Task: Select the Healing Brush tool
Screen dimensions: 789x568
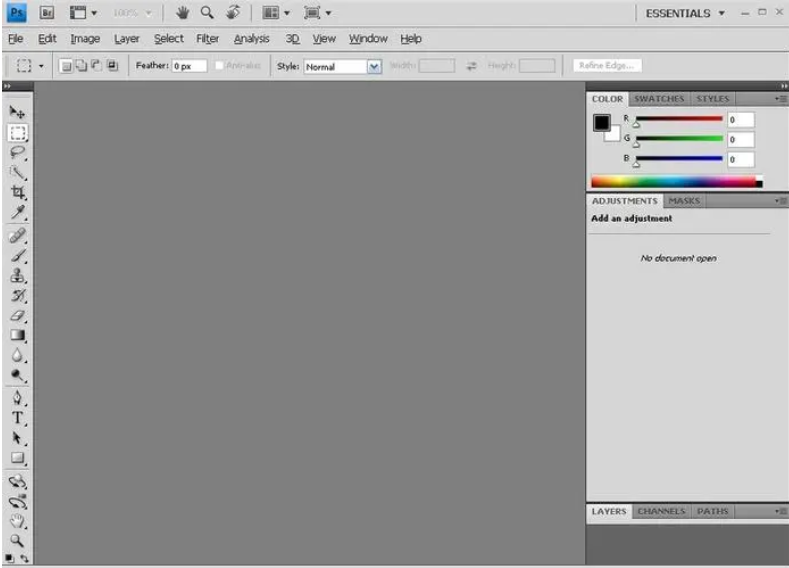Action: 18,235
